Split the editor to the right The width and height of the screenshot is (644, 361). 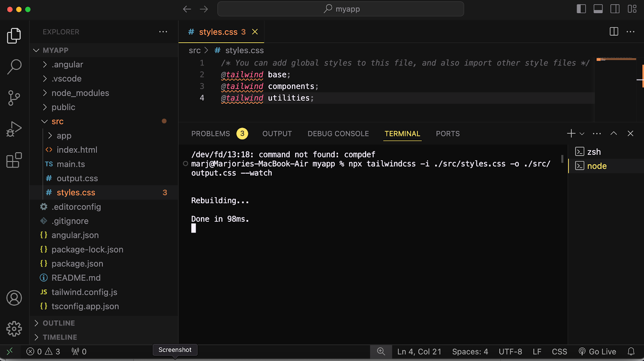coord(614,32)
